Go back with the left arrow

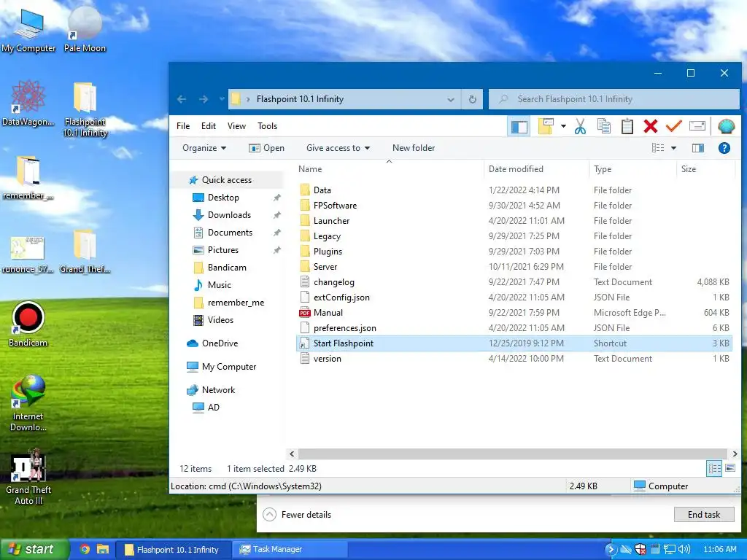click(x=182, y=99)
